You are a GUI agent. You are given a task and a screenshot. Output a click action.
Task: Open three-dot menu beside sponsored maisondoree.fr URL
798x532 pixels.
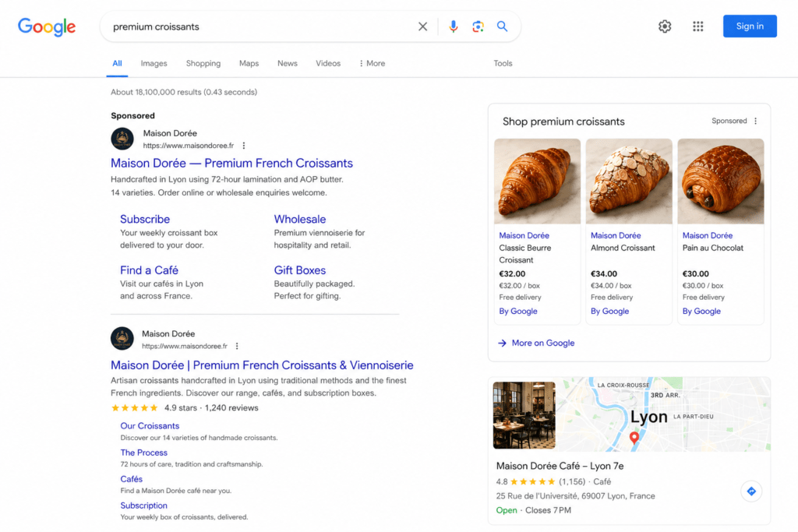click(x=244, y=146)
